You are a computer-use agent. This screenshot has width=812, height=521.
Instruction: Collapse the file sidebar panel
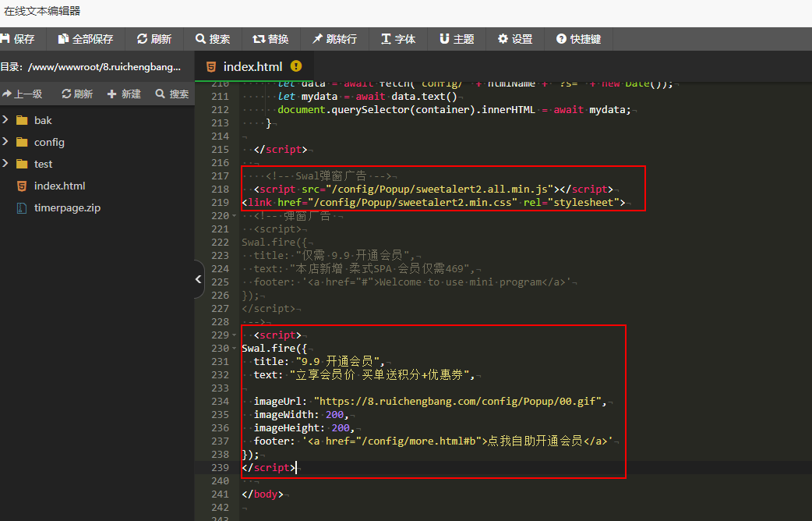coord(199,279)
